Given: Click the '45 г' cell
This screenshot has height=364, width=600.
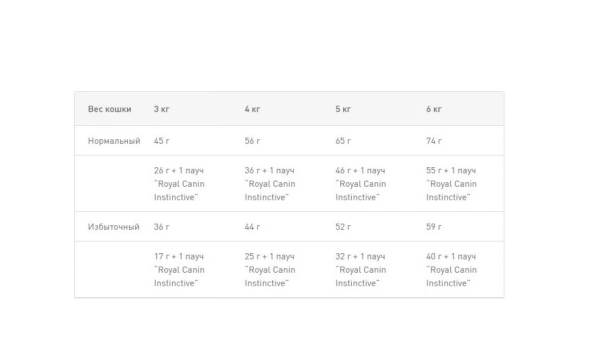Looking at the screenshot, I should [161, 141].
